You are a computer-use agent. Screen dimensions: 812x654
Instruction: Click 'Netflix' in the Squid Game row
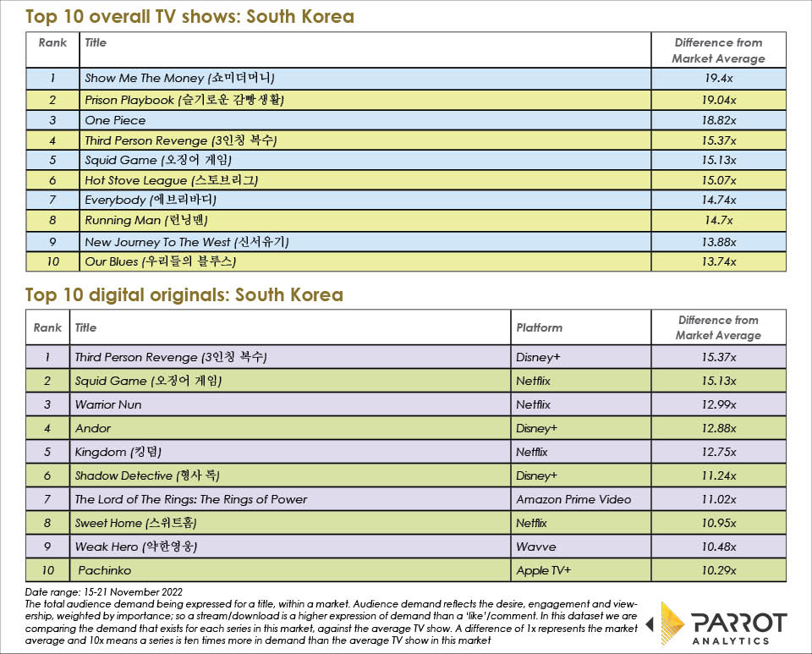534,381
